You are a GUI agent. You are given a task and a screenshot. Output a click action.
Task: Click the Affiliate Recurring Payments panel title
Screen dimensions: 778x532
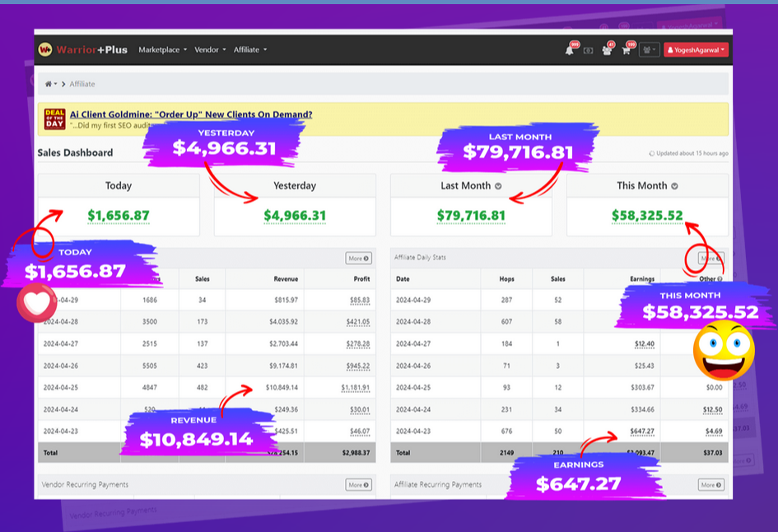438,485
